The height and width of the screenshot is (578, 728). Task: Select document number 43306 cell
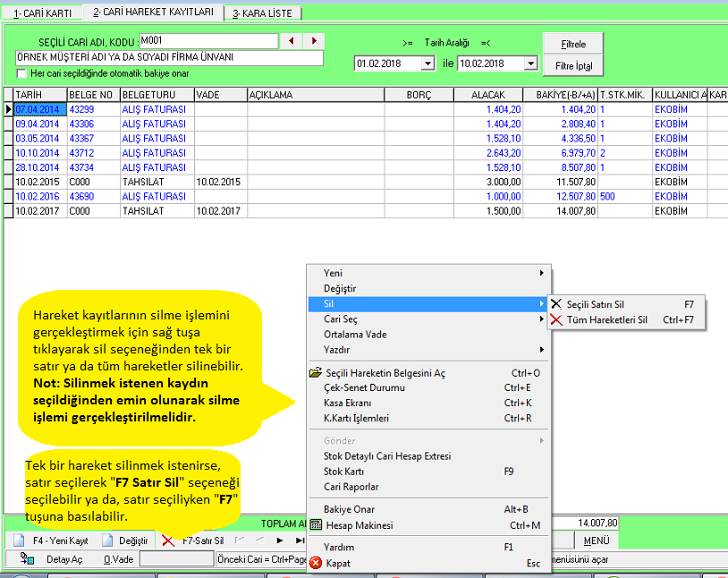coord(94,124)
